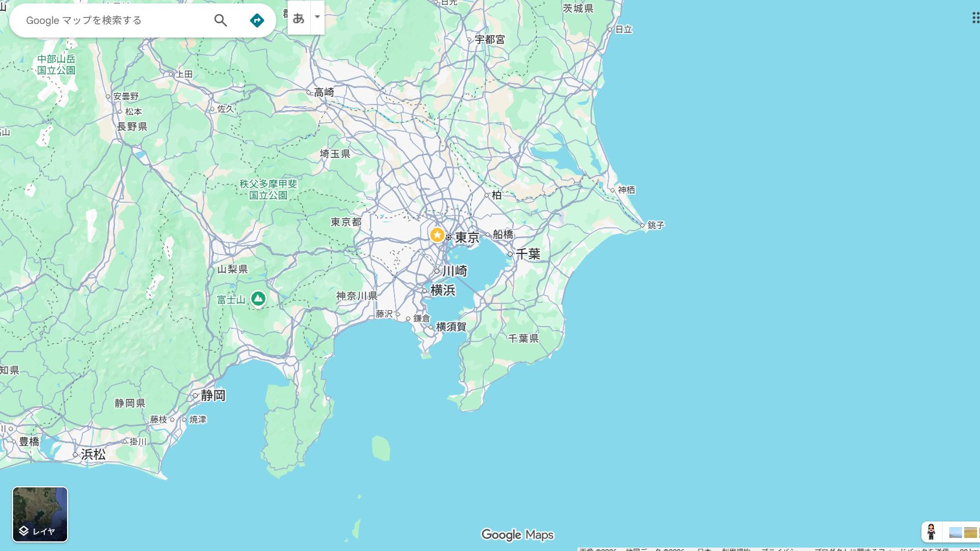Viewport: 980px width, 551px height.
Task: Select the 佐久 city label
Action: (226, 108)
